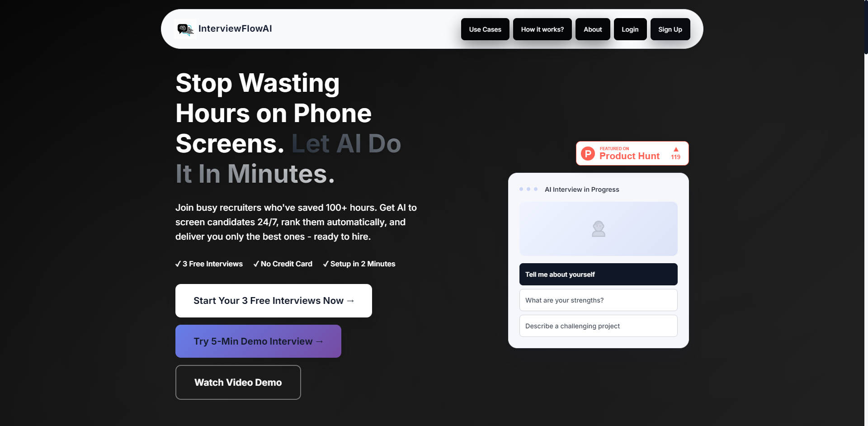868x426 pixels.
Task: Click the three dots in interview card header
Action: tap(528, 189)
